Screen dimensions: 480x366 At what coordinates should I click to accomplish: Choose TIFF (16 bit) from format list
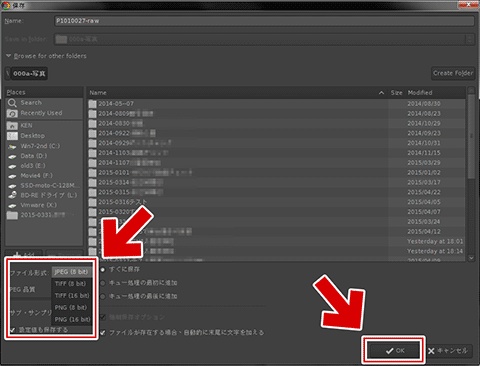(x=72, y=296)
